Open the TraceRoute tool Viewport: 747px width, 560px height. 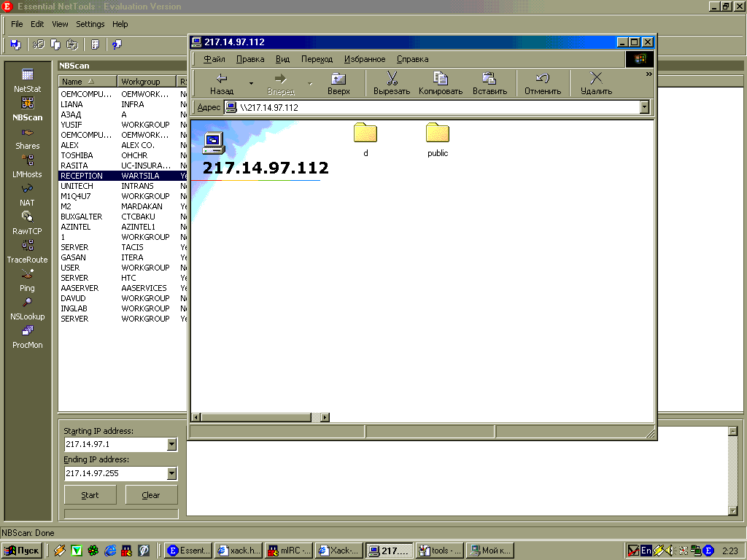click(x=28, y=250)
